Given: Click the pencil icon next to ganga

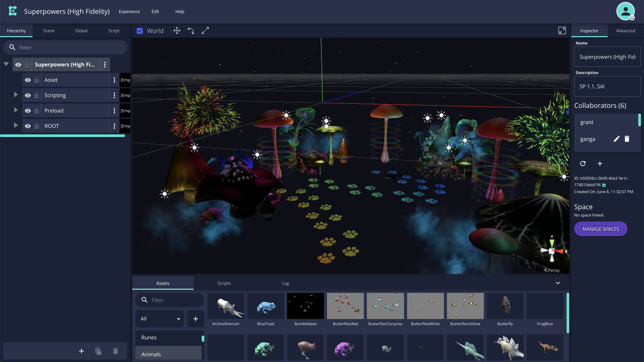Looking at the screenshot, I should (x=617, y=139).
